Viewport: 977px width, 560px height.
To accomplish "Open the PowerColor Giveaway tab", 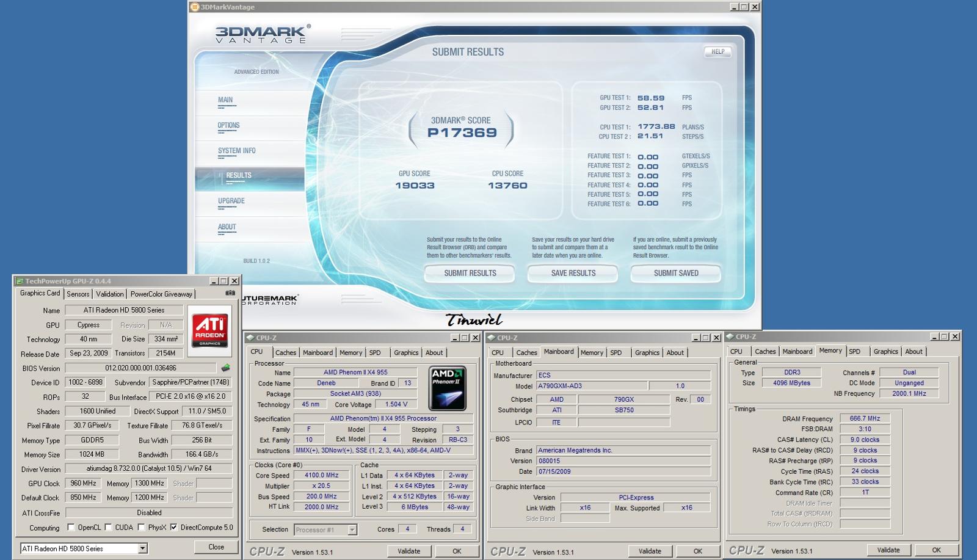I will pyautogui.click(x=161, y=294).
